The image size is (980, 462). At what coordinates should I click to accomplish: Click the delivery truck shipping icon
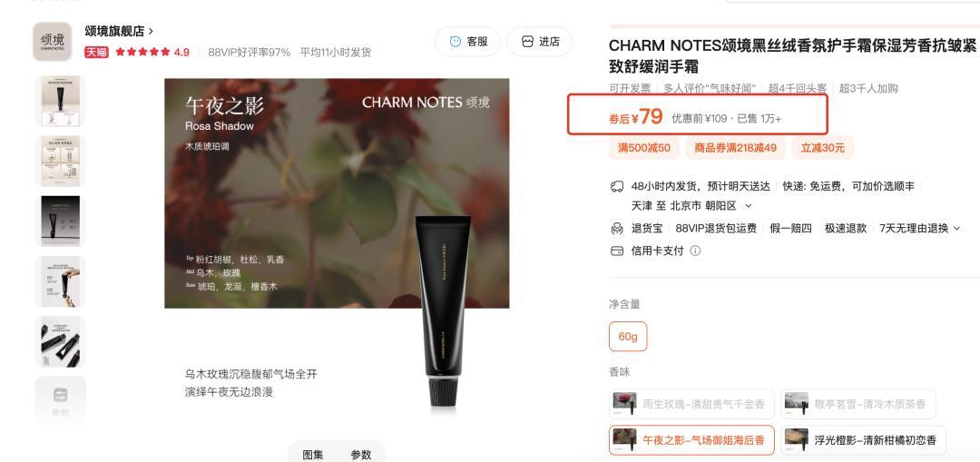tap(617, 186)
